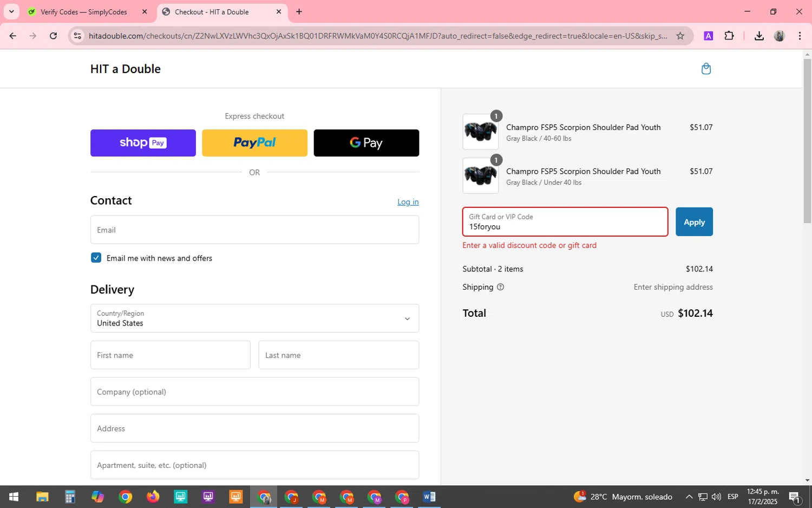Click the Under 40 lbs shoulder pad thumbnail
The image size is (812, 508).
(481, 175)
